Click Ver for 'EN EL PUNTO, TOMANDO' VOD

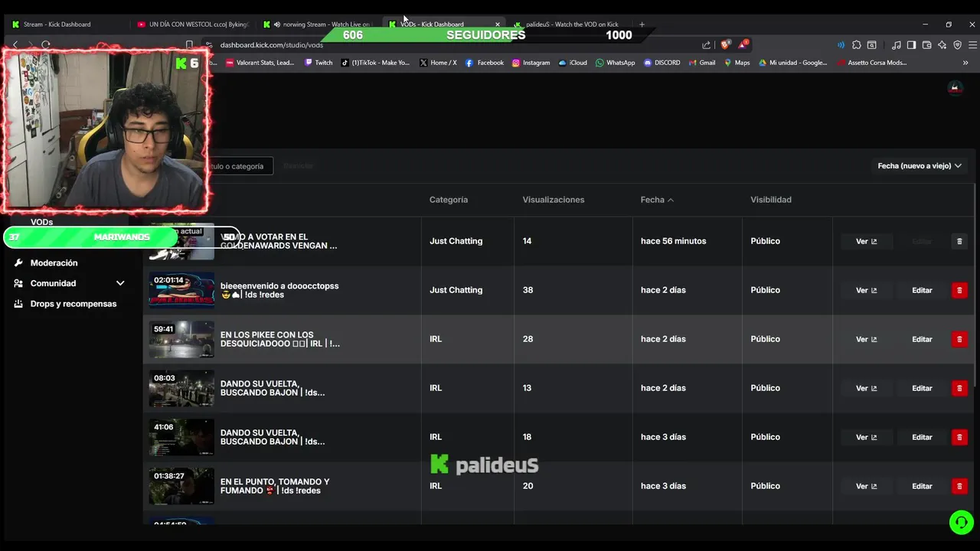point(867,486)
